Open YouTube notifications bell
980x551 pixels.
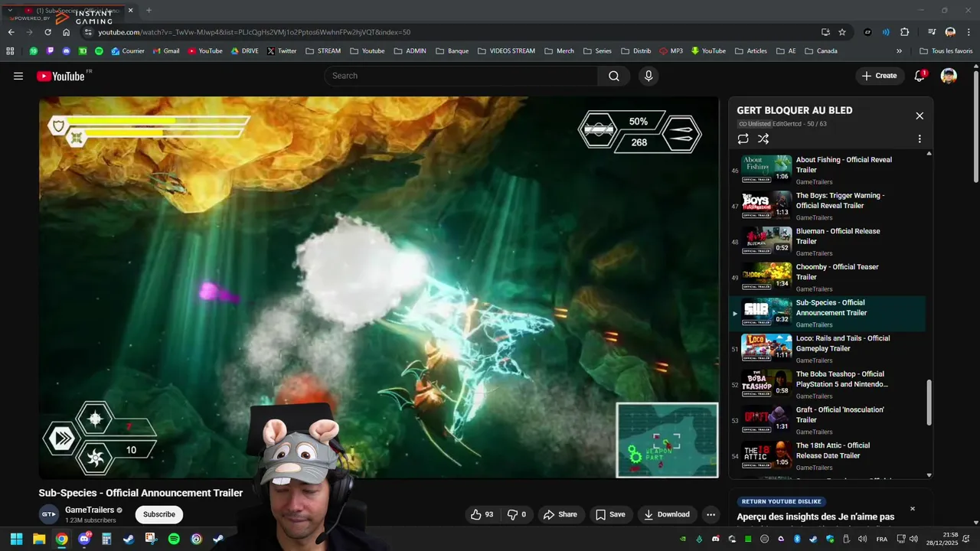pyautogui.click(x=920, y=76)
